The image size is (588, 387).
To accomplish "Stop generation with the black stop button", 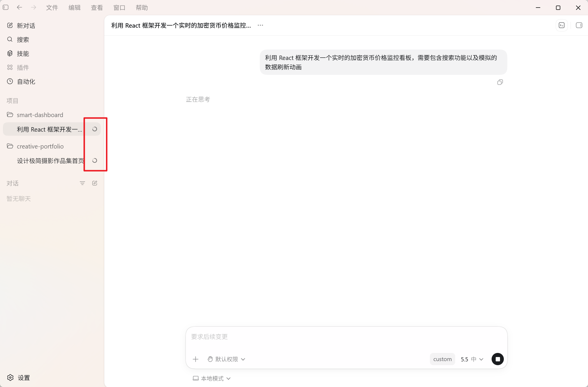I will click(498, 359).
